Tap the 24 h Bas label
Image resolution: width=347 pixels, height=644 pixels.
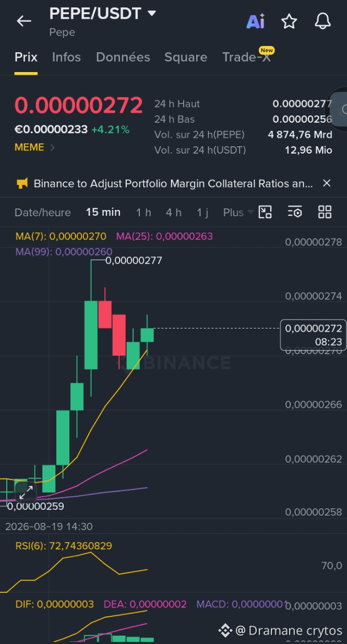(x=174, y=119)
